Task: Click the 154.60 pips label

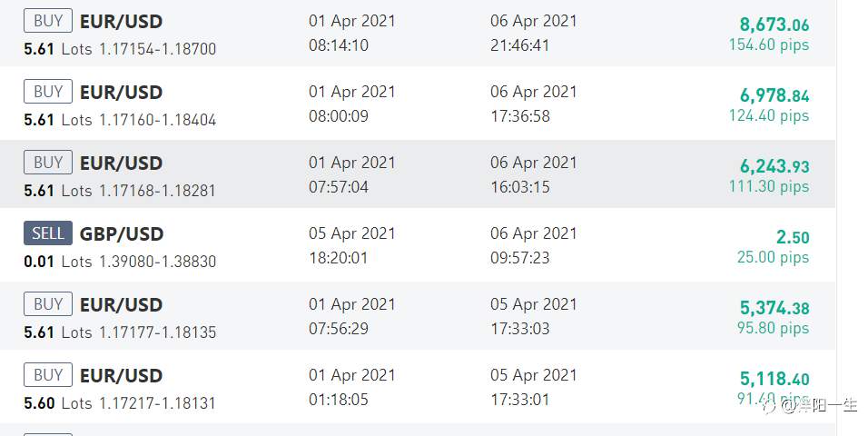Action: point(769,45)
